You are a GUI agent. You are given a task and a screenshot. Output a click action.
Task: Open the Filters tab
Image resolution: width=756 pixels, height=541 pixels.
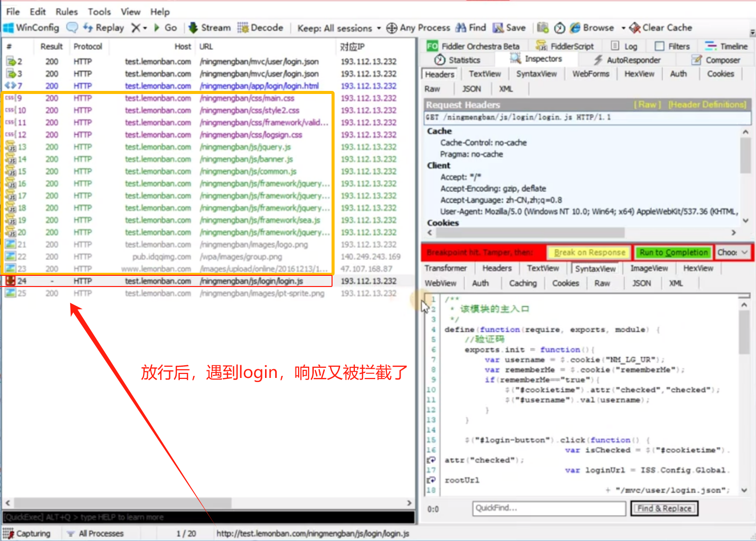pyautogui.click(x=672, y=46)
